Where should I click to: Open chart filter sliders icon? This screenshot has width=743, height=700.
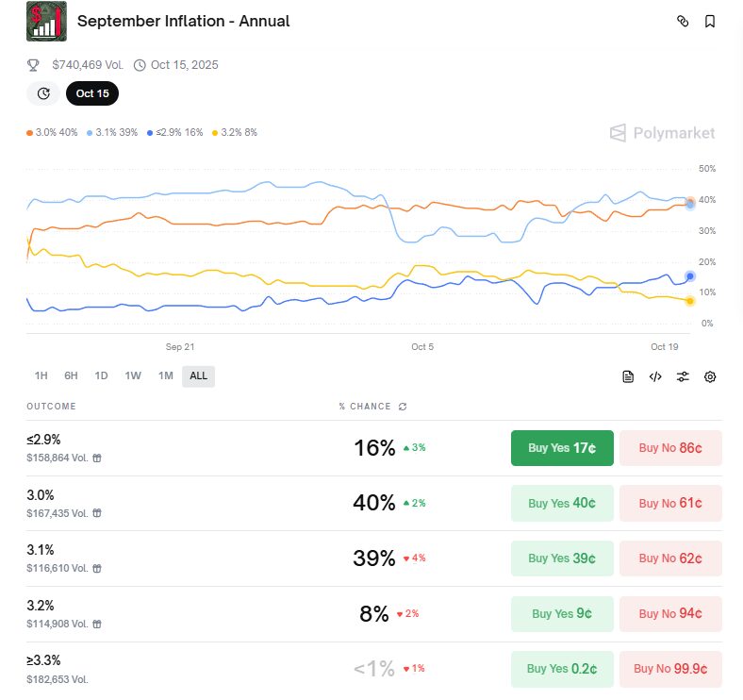(683, 376)
